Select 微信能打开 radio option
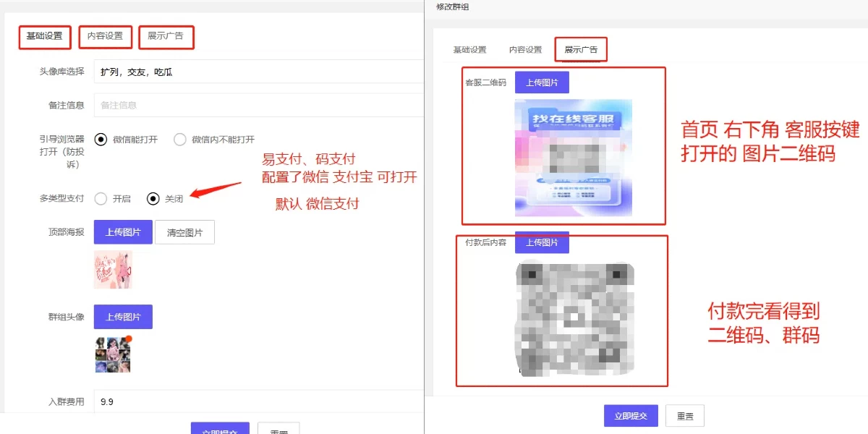This screenshot has width=868, height=434. tap(126, 140)
